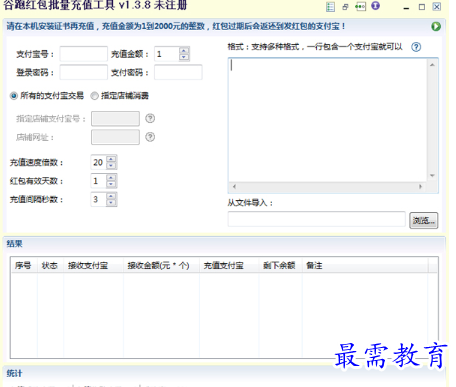Open help icon next to 指定店铺支付宝号
The image size is (456, 387).
coord(150,118)
